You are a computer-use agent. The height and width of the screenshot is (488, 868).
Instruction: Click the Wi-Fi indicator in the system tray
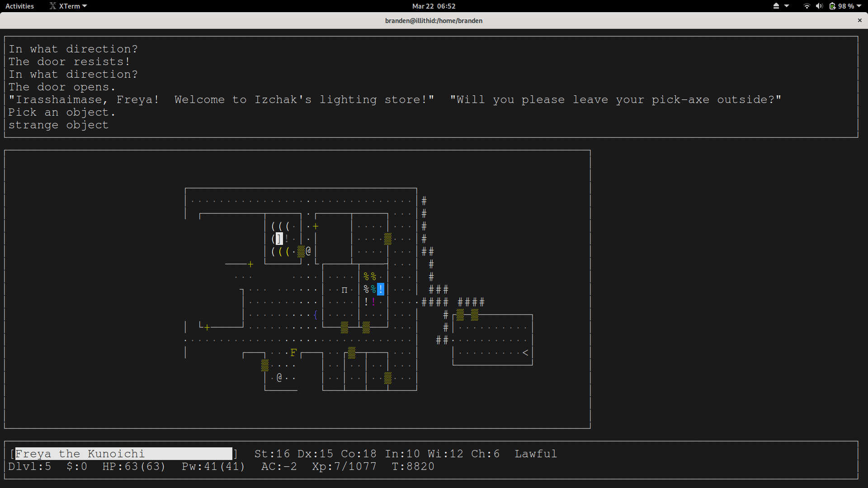point(807,6)
